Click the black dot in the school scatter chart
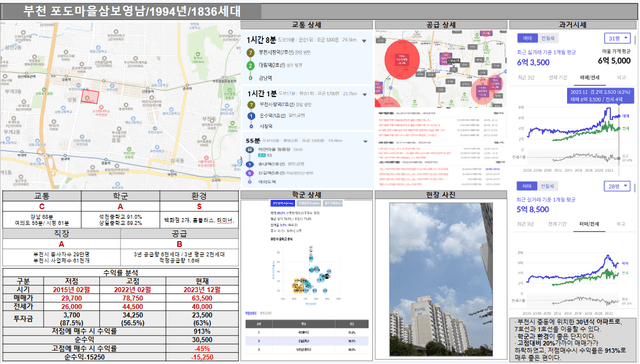 coord(327,276)
